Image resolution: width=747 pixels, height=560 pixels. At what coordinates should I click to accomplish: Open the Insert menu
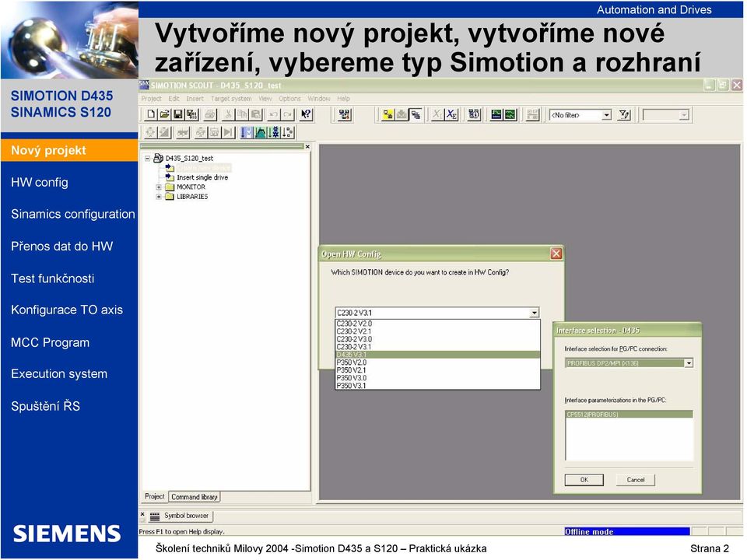[x=195, y=99]
